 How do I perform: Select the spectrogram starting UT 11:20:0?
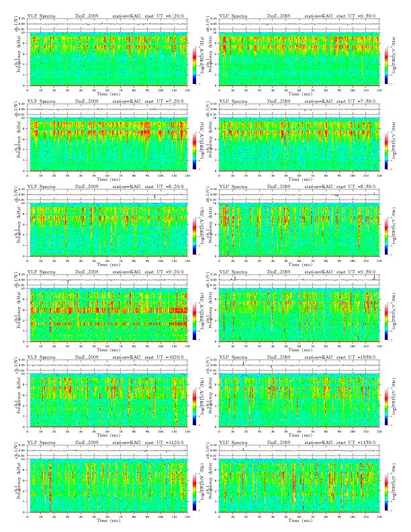107,486
